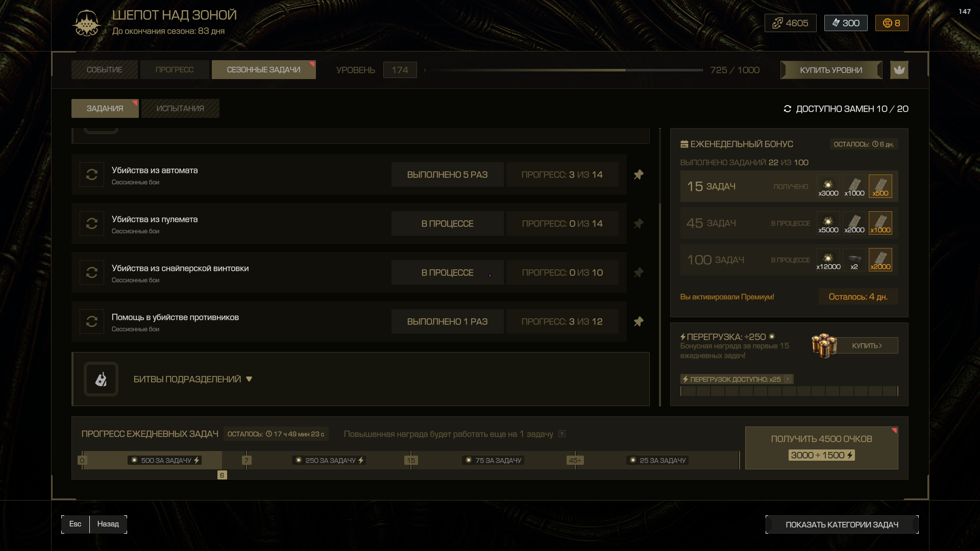Screen dimensions: 980x551
Task: Click 'Прогресс: 3 из 14' of automat kills
Action: pyautogui.click(x=562, y=174)
